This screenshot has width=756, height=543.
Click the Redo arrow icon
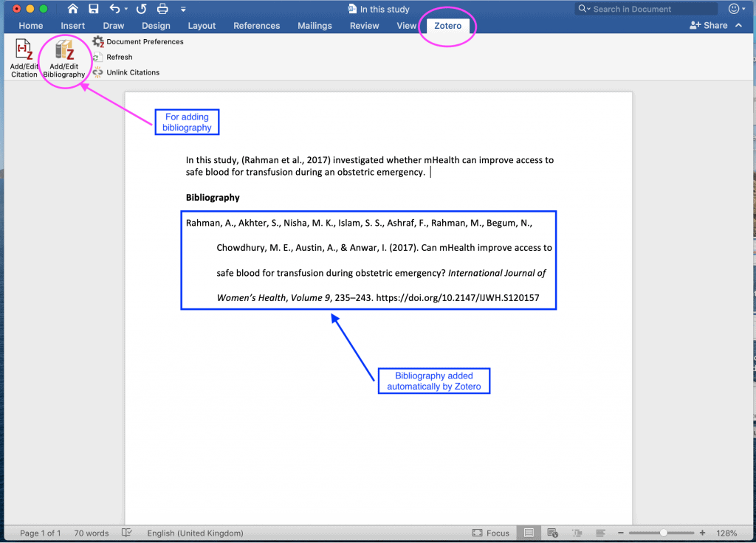tap(141, 10)
